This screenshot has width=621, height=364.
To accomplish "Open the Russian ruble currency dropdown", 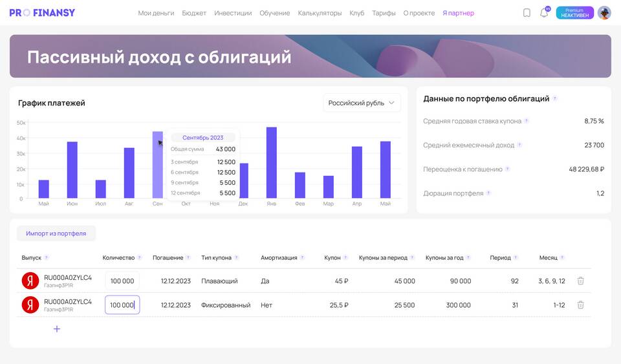I will pos(362,103).
